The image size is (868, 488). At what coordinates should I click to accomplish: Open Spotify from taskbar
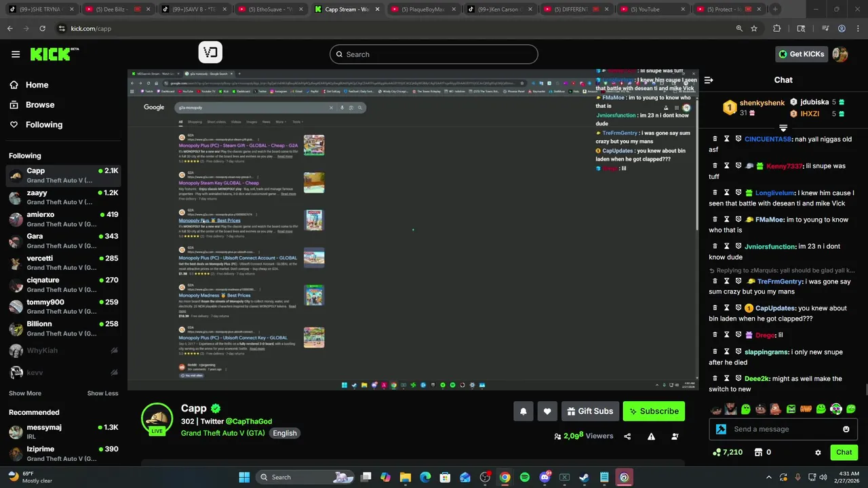(x=525, y=477)
